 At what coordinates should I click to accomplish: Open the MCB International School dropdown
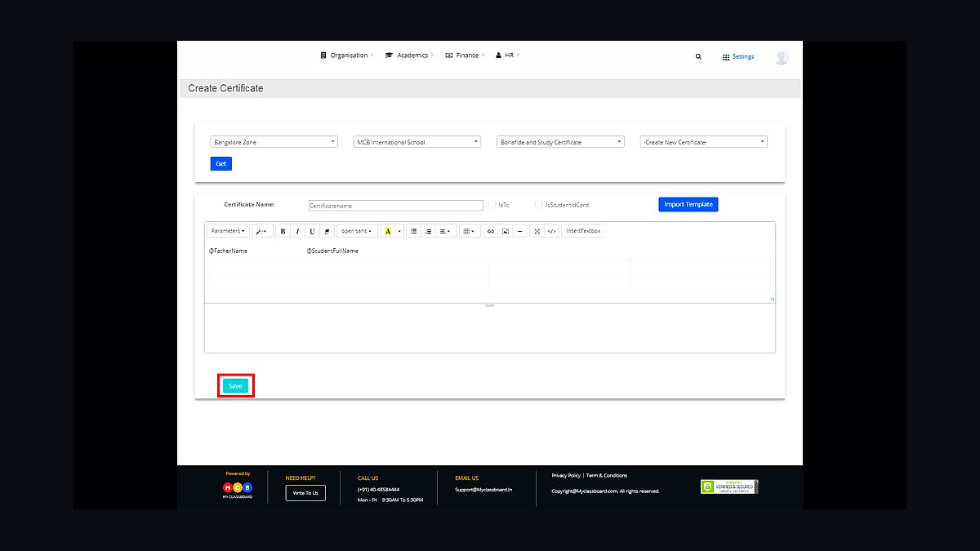417,142
